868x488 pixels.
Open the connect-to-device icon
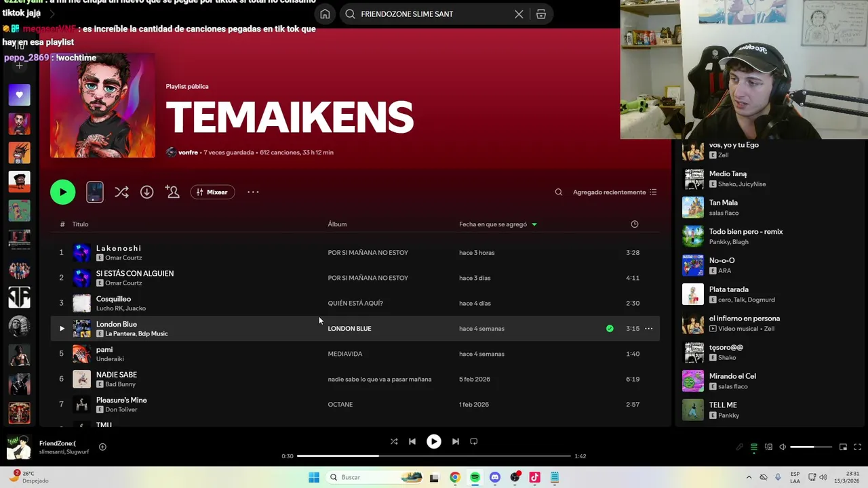[768, 447]
